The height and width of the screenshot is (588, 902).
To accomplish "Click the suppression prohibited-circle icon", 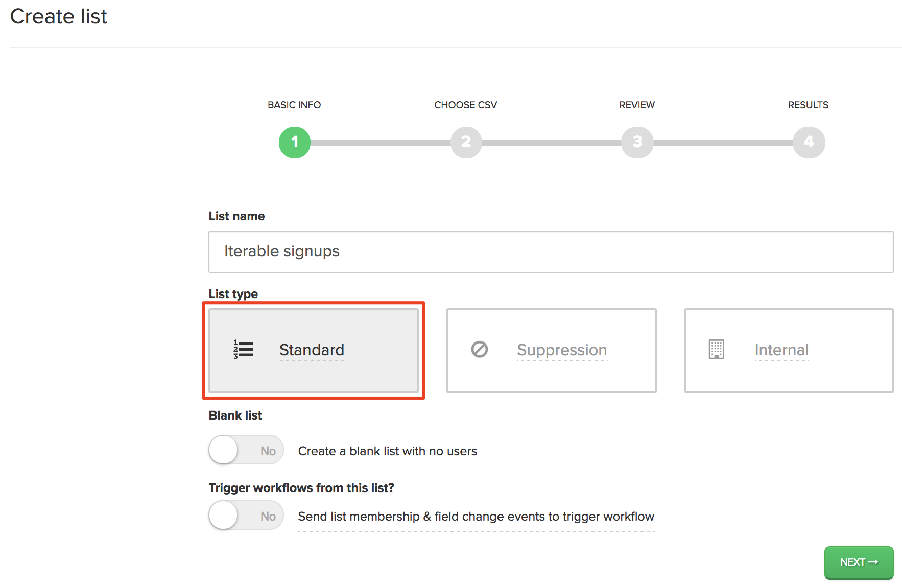I will coord(479,349).
